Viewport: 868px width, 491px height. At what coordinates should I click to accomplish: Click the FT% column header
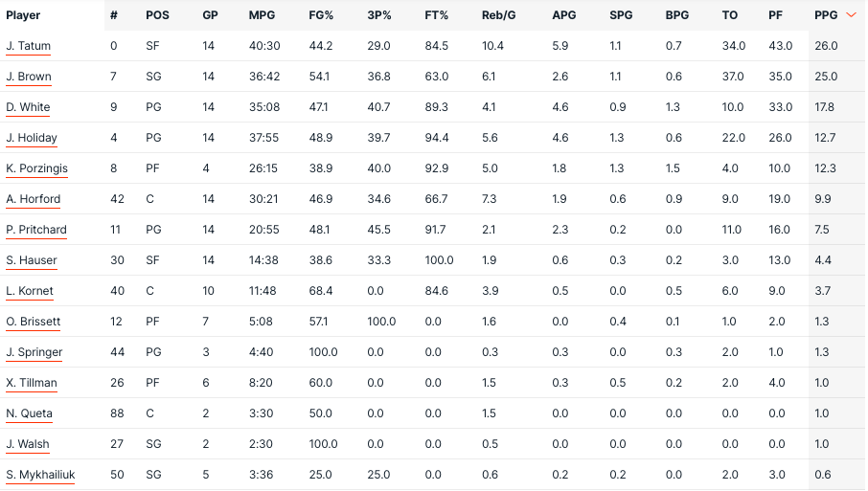(436, 15)
